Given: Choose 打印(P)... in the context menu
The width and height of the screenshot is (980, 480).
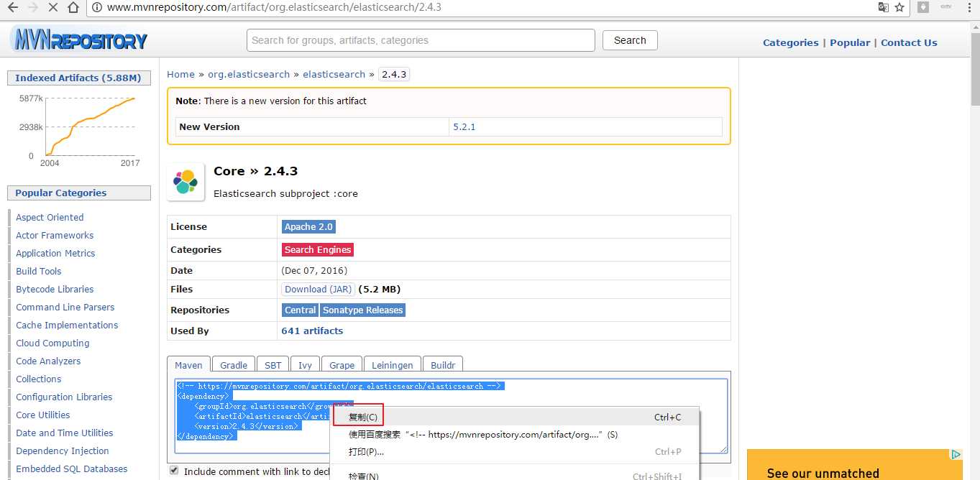Looking at the screenshot, I should click(x=514, y=451).
